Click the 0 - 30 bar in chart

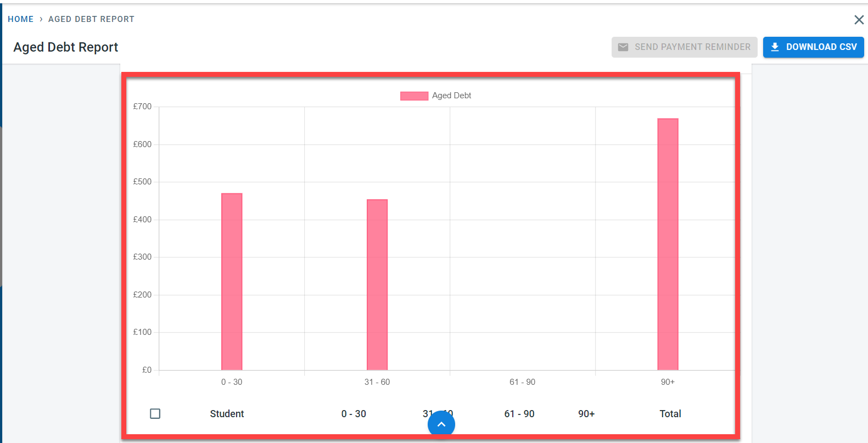[232, 281]
